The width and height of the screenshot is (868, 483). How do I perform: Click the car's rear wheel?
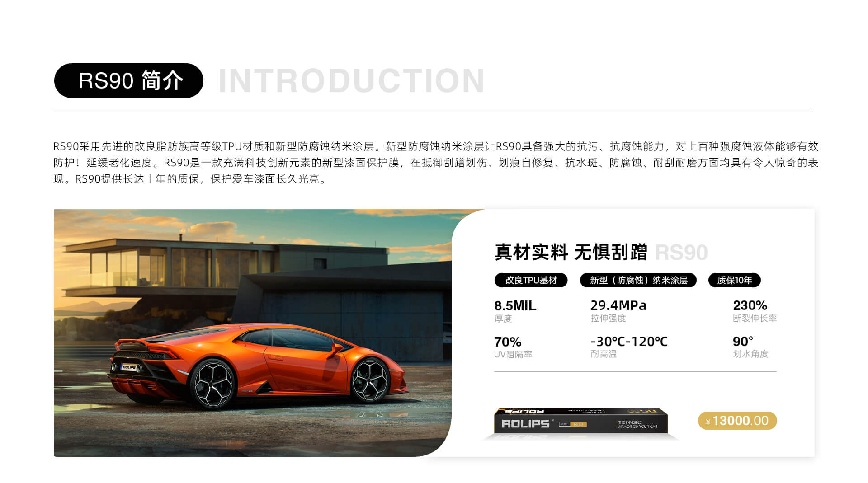213,384
